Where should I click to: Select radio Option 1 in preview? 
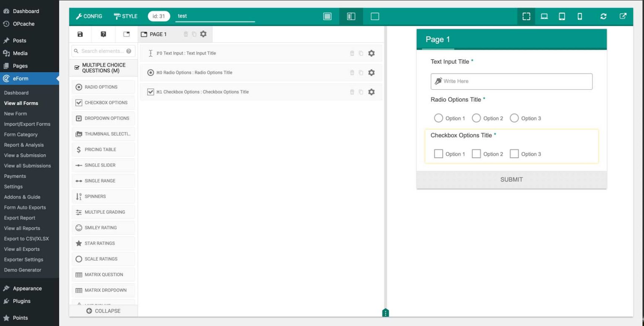click(x=439, y=118)
